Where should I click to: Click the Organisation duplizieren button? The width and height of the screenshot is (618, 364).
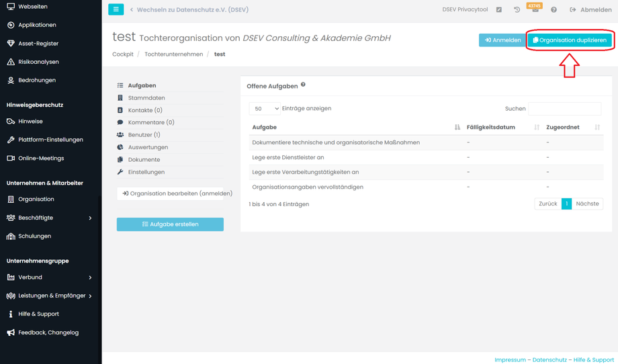tap(570, 40)
